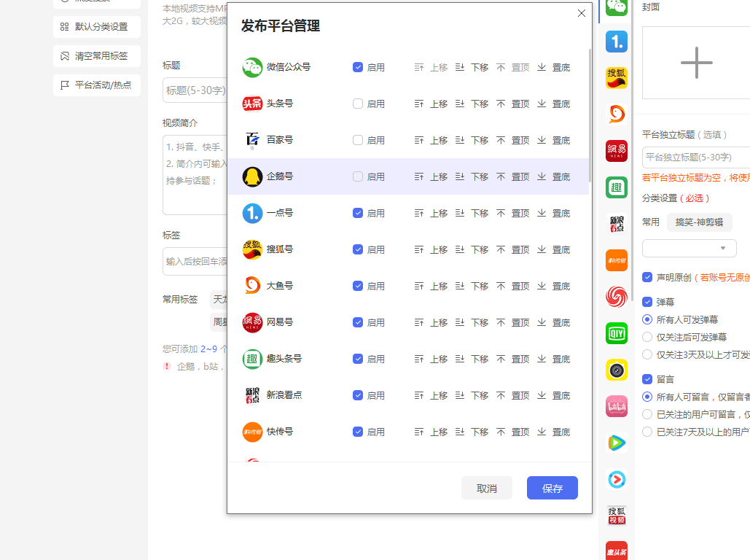The image size is (750, 560).
Task: Click the dialog's vertical scrollbar
Action: pyautogui.click(x=590, y=115)
